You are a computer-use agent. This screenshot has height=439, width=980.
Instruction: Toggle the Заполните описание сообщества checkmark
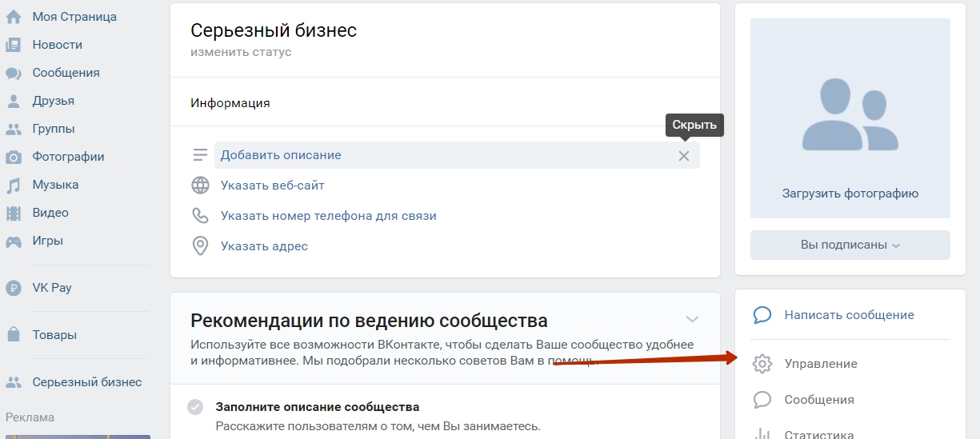(195, 407)
